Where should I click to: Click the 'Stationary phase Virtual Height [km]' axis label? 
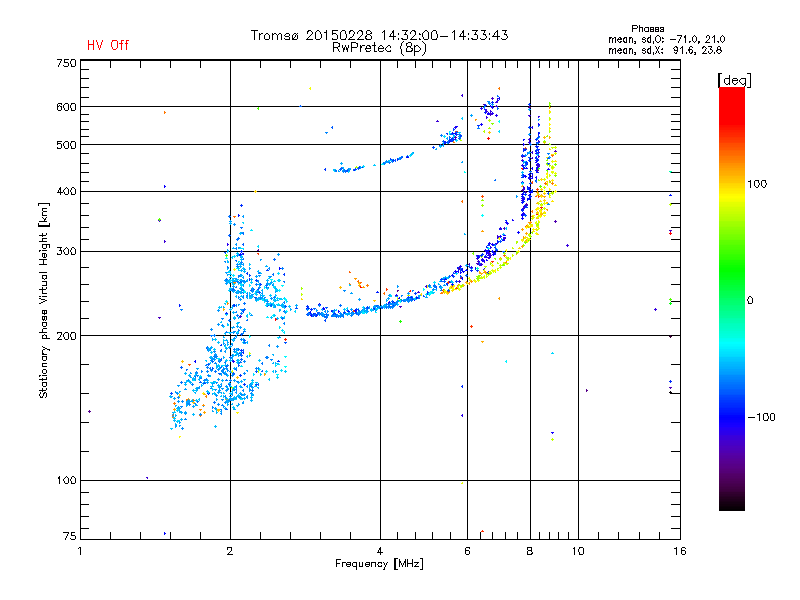click(43, 300)
